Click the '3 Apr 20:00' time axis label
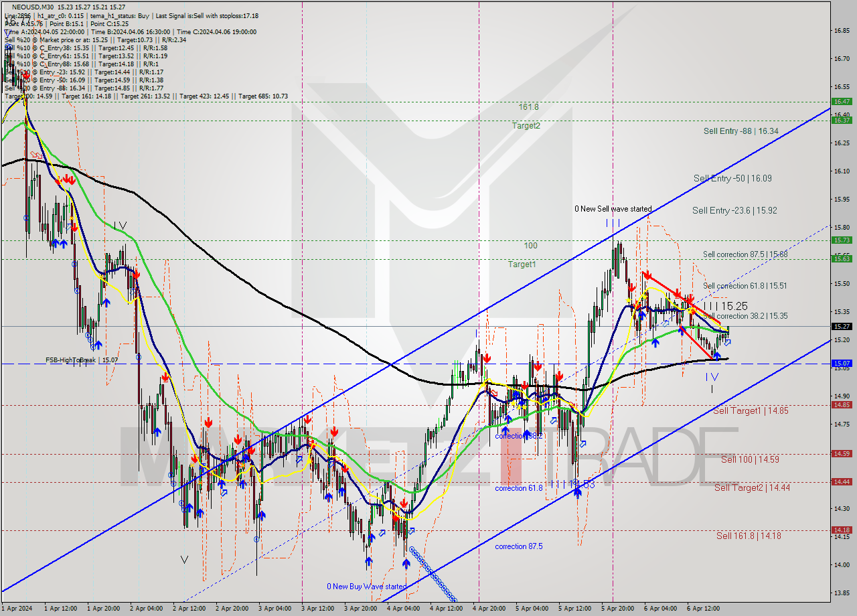857x616 pixels. pos(361,609)
